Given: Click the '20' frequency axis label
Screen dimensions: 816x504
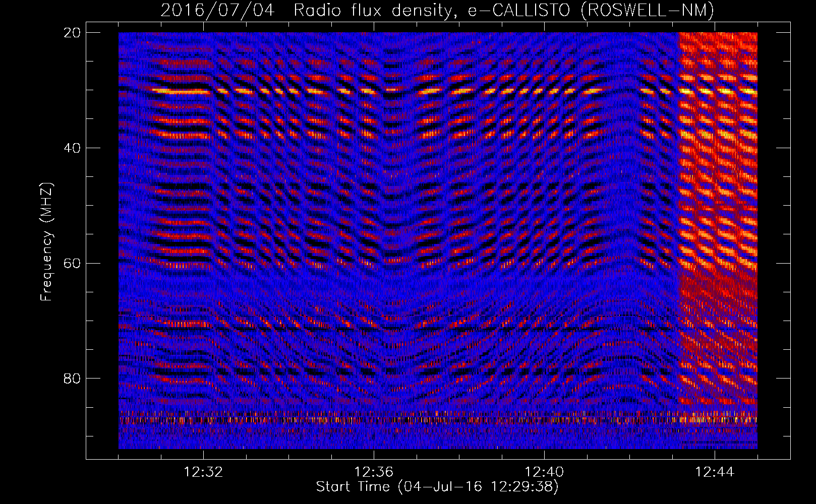Looking at the screenshot, I should [x=72, y=33].
